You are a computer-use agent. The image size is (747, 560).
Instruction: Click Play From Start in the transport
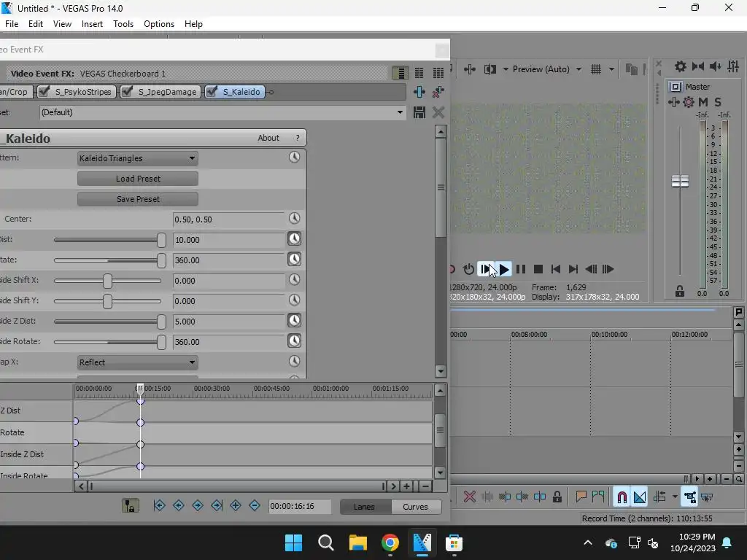[x=486, y=269]
